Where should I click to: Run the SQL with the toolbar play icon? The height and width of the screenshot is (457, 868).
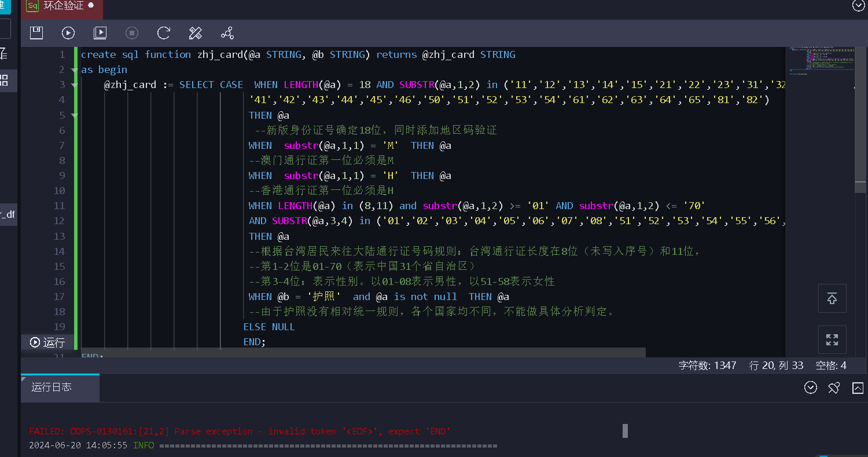68,33
